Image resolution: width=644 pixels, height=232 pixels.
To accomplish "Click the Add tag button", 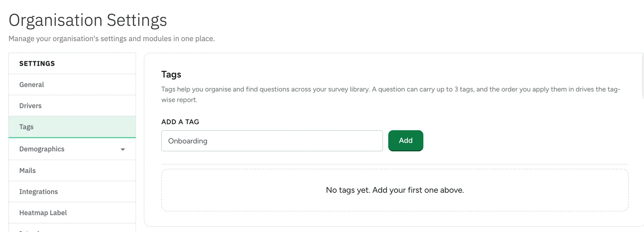I will (x=405, y=140).
